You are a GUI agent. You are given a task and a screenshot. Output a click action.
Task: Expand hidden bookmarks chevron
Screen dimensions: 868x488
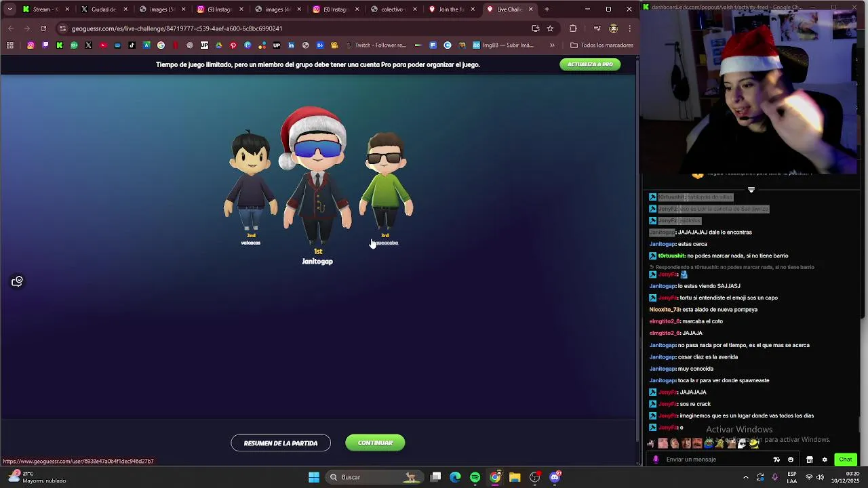[x=552, y=45]
